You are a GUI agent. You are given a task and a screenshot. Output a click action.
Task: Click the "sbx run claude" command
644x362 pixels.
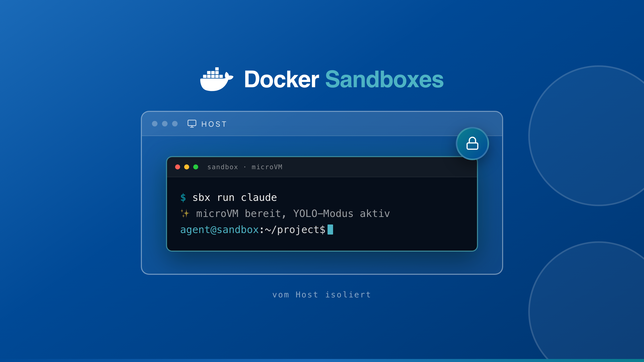click(235, 198)
